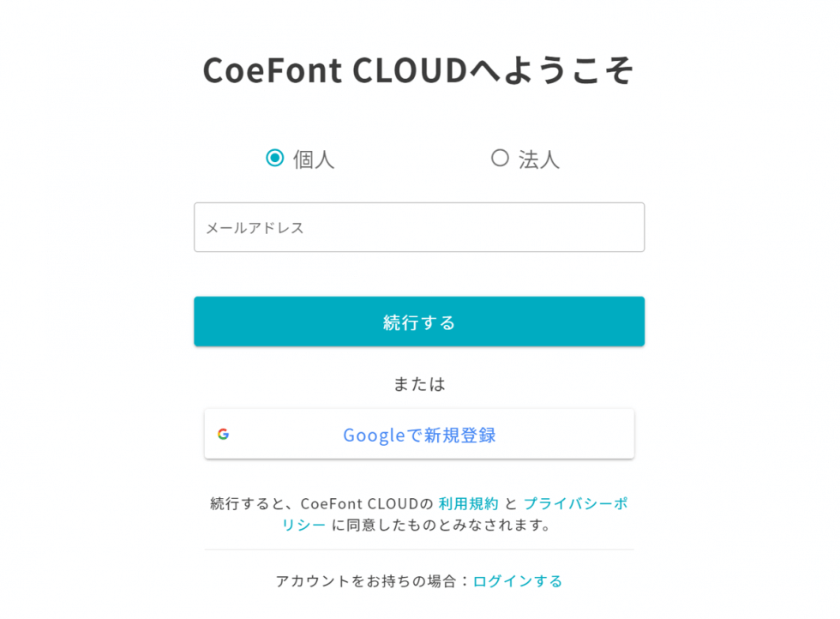The image size is (840, 619).
Task: Click the または divider text
Action: point(419,384)
